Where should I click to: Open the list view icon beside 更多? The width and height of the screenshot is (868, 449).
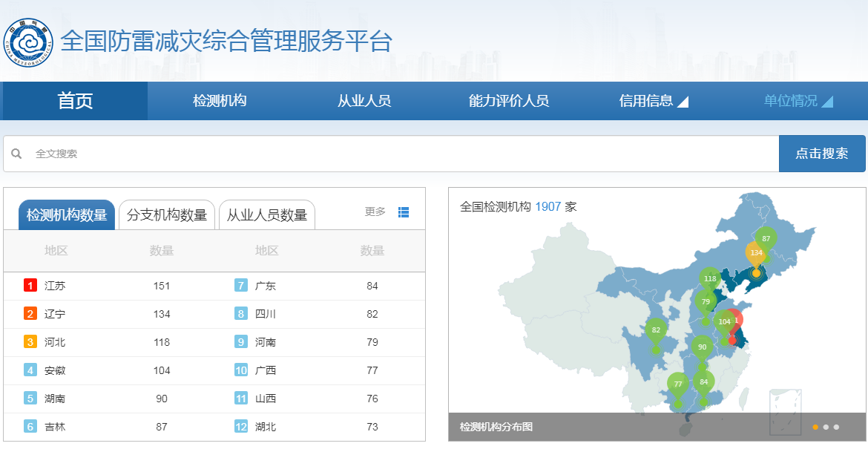(x=404, y=212)
